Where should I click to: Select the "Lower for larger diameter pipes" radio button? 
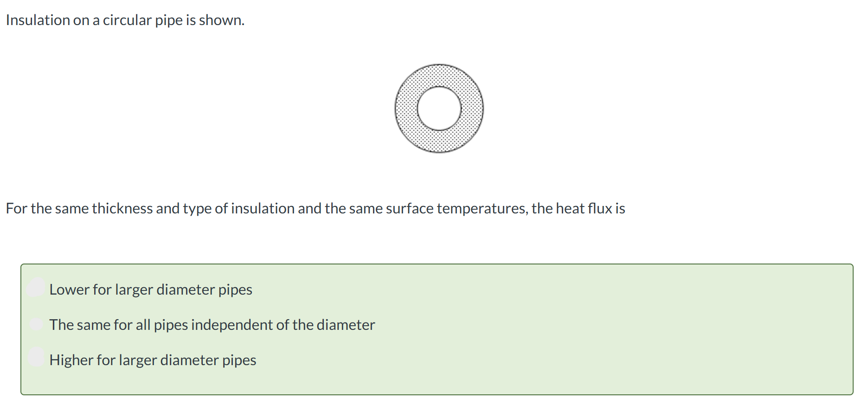coord(36,288)
